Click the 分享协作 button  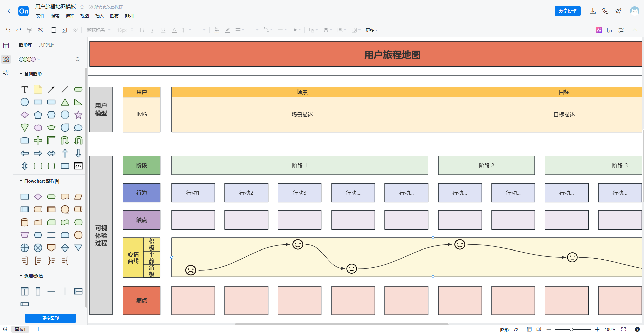[567, 11]
